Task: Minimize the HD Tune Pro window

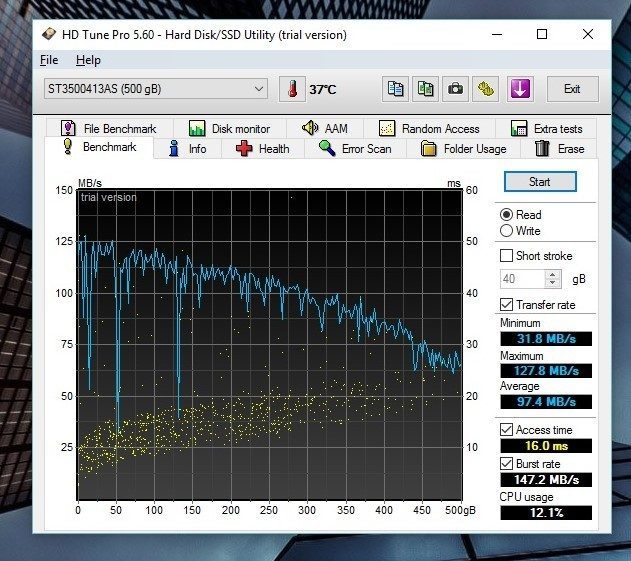Action: coord(497,34)
